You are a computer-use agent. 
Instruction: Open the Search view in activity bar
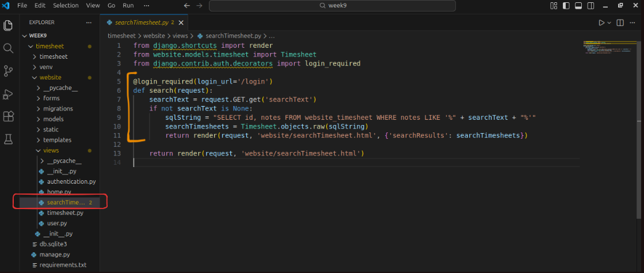pos(8,48)
